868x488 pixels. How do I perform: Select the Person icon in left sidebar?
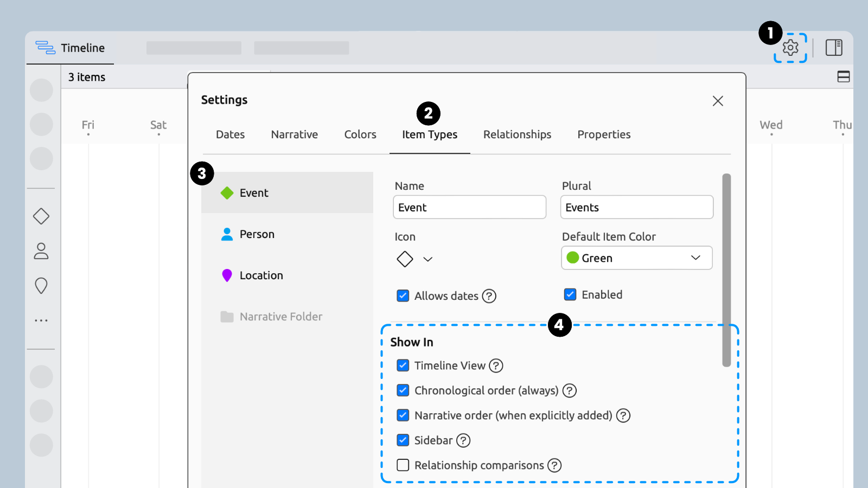tap(41, 251)
